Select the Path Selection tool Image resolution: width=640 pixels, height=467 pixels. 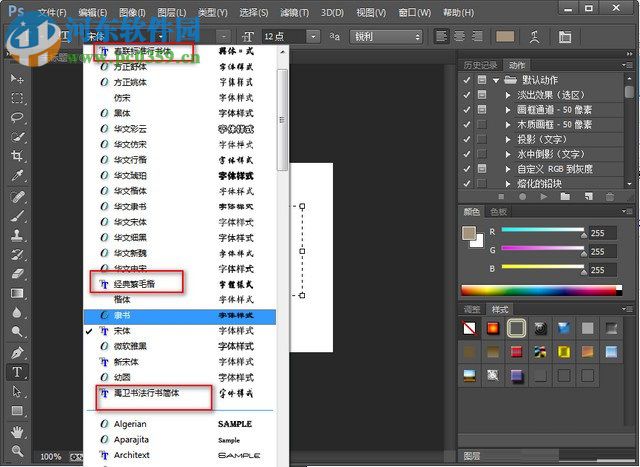[17, 391]
